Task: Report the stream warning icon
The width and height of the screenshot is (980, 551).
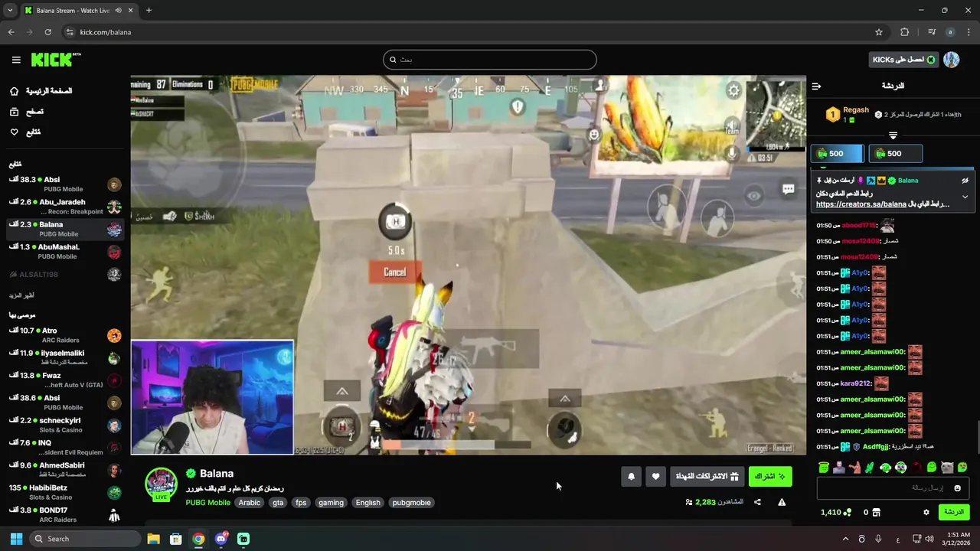Action: pos(782,503)
